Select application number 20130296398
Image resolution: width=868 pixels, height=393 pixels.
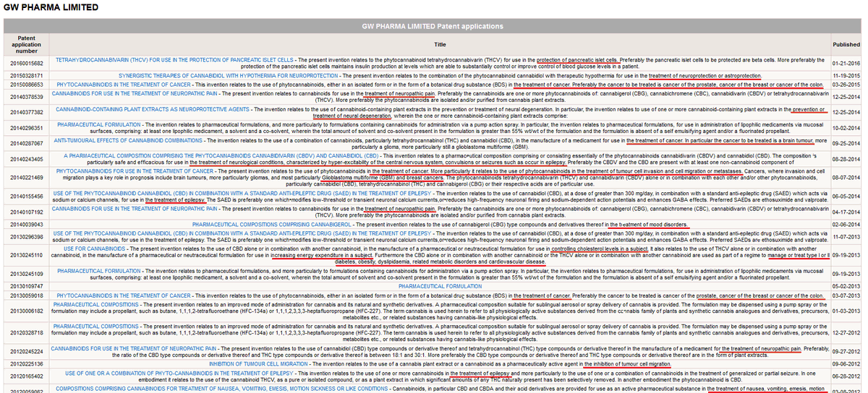[x=27, y=236]
